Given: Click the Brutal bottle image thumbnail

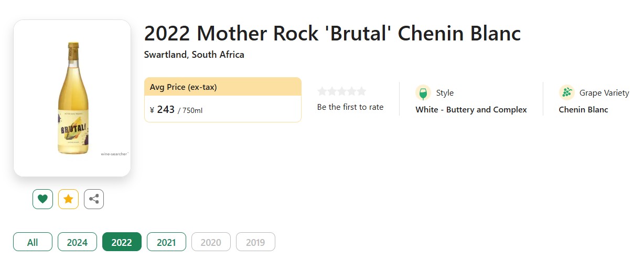Looking at the screenshot, I should [x=72, y=98].
